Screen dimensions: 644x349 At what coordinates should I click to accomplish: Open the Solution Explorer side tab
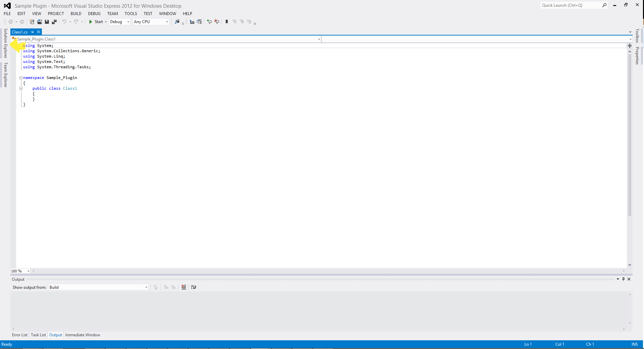click(x=5, y=43)
